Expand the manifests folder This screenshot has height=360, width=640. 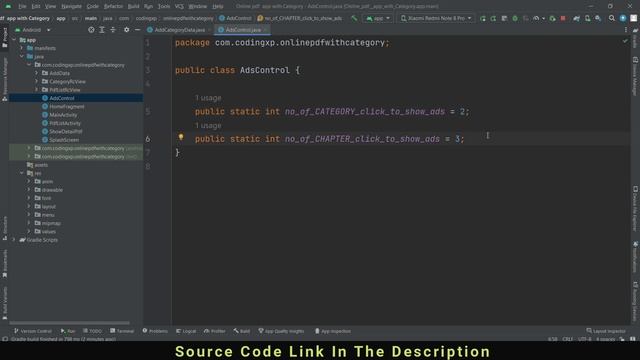pyautogui.click(x=22, y=48)
